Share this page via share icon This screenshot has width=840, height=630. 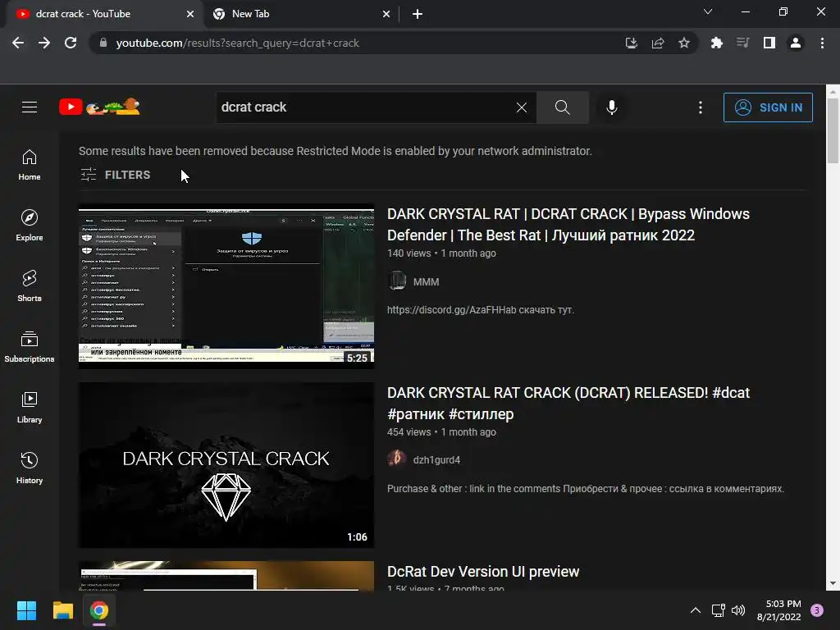point(657,43)
